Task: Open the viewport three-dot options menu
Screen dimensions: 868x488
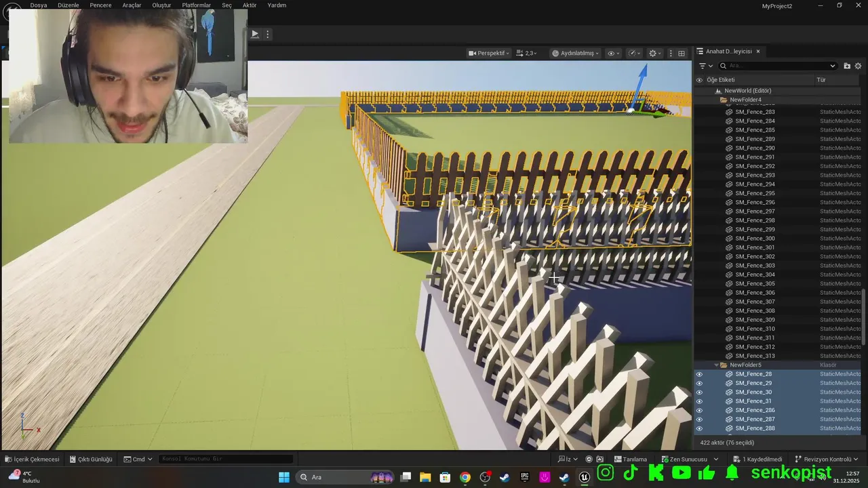Action: click(671, 53)
